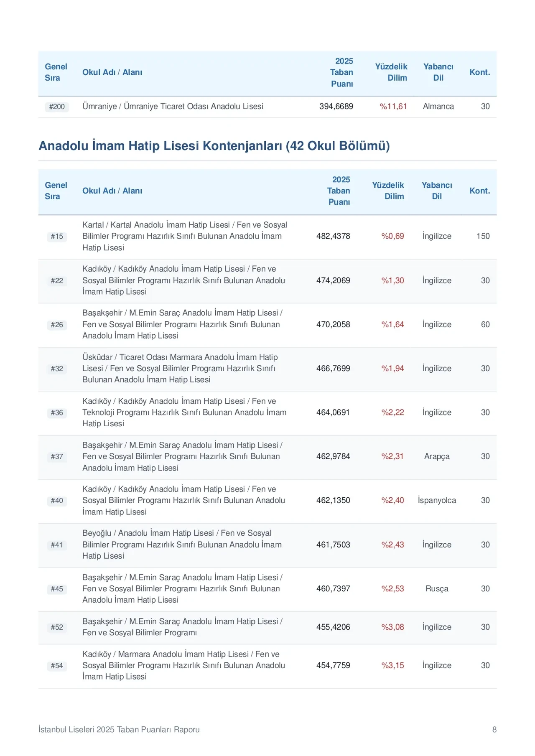The height and width of the screenshot is (756, 535).
Task: Click the Almanca language cell
Action: pos(438,107)
